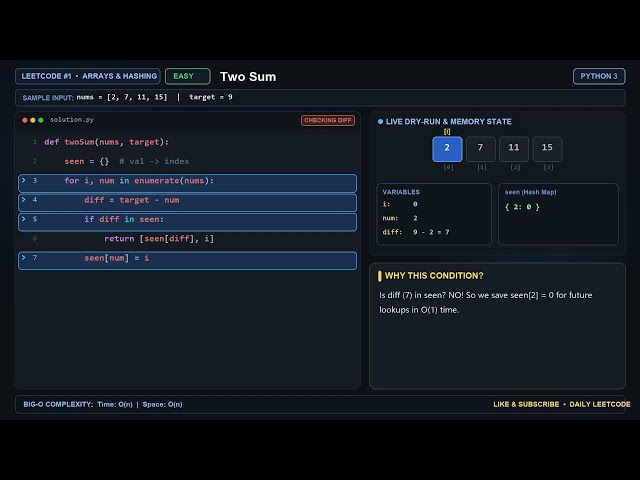The image size is (640, 480).
Task: Click the VARIABLES panel heading
Action: point(401,192)
